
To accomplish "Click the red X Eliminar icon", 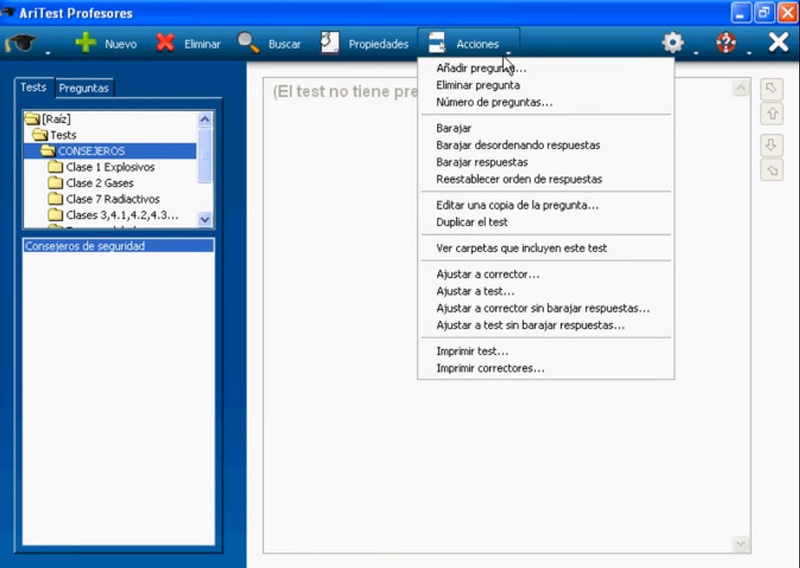I will [x=165, y=43].
